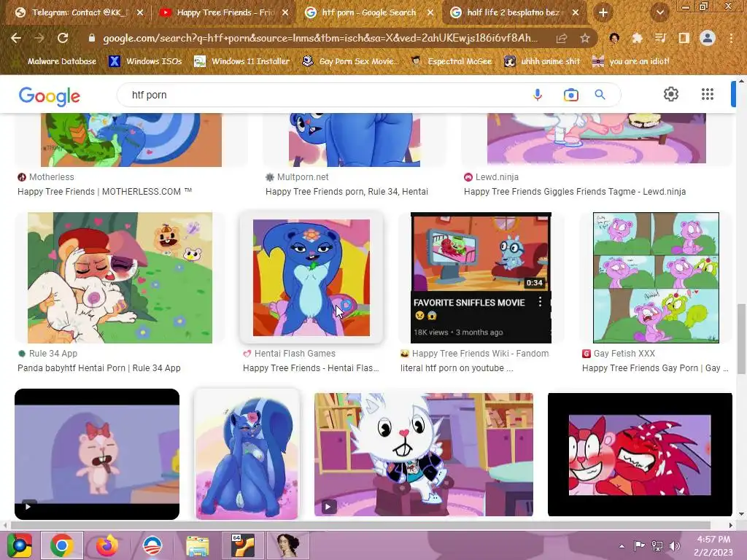Open the portrait-icon app in taskbar

287,545
